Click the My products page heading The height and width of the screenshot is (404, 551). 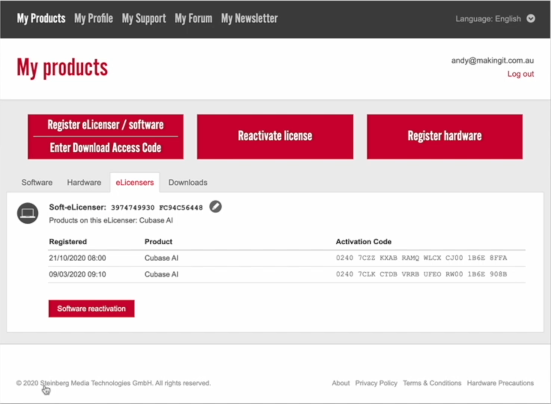62,68
